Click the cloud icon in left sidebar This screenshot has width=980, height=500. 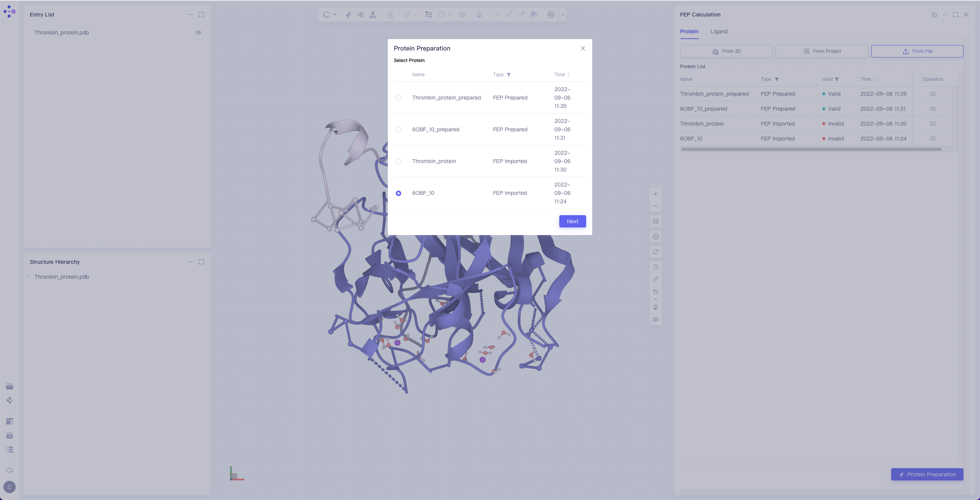coord(10,471)
